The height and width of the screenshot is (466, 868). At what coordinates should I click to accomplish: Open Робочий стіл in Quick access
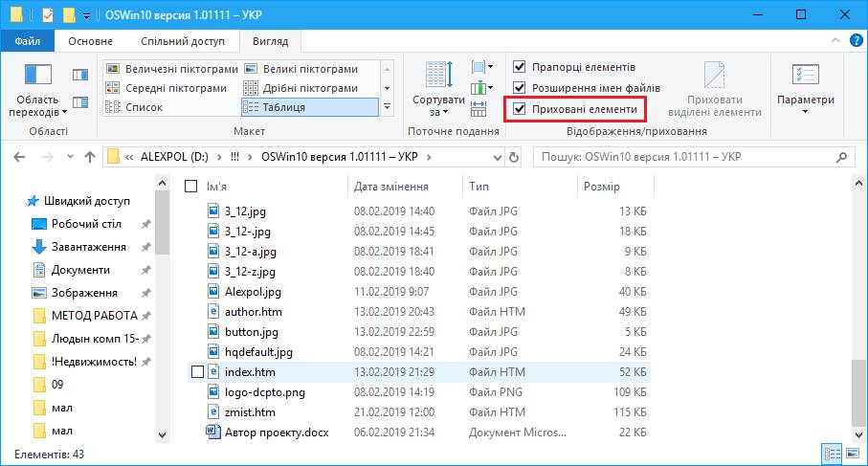tap(86, 224)
